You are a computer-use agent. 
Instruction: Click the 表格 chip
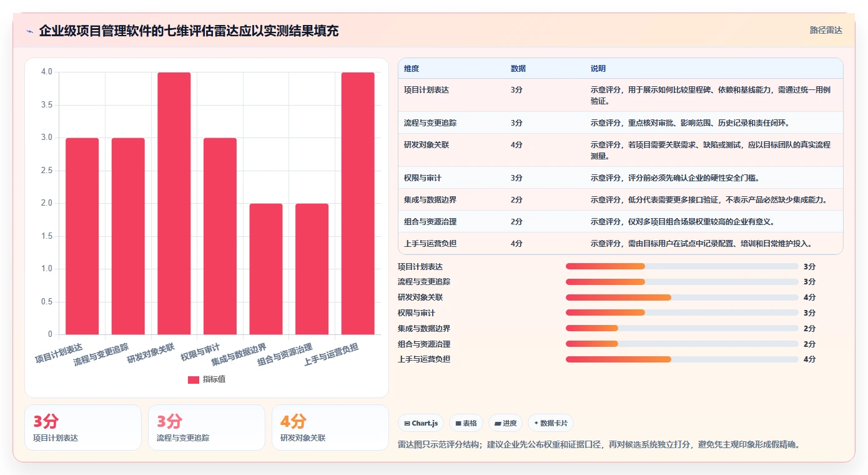[466, 423]
